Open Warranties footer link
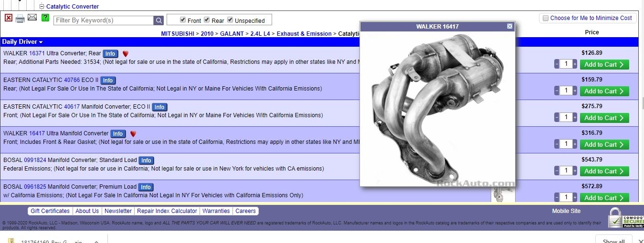 (x=216, y=211)
